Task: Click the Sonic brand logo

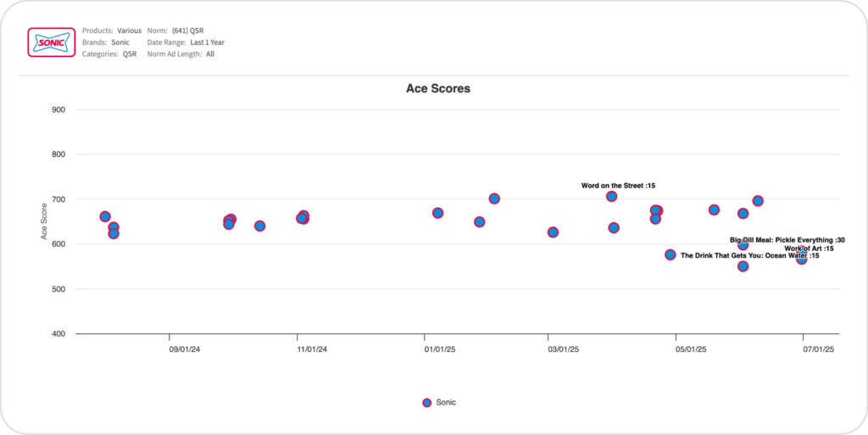Action: 52,42
